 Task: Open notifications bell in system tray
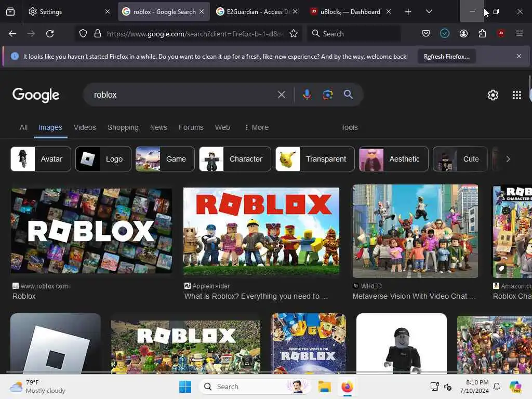point(497,387)
